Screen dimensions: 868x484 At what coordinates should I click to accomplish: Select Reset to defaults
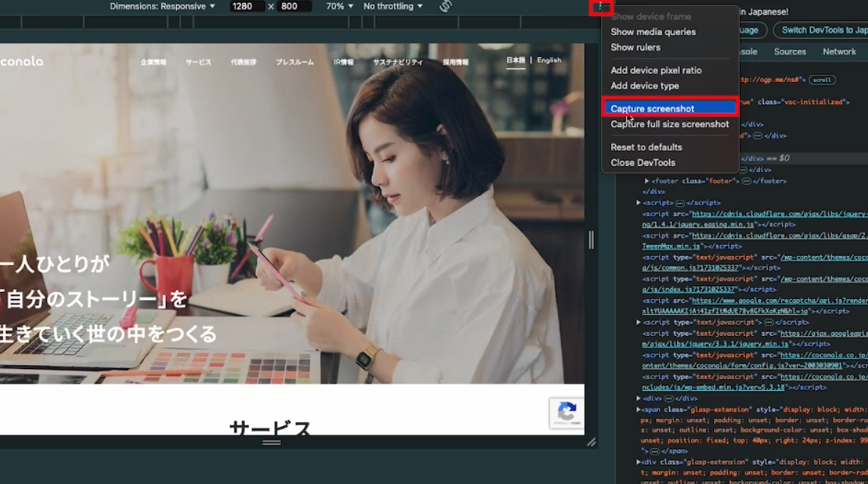click(646, 147)
